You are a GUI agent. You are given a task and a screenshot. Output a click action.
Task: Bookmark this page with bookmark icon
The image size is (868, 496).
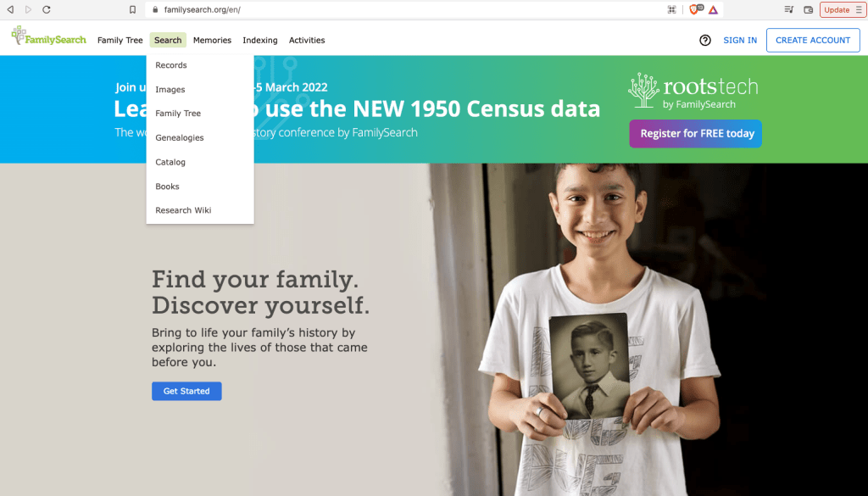point(132,9)
